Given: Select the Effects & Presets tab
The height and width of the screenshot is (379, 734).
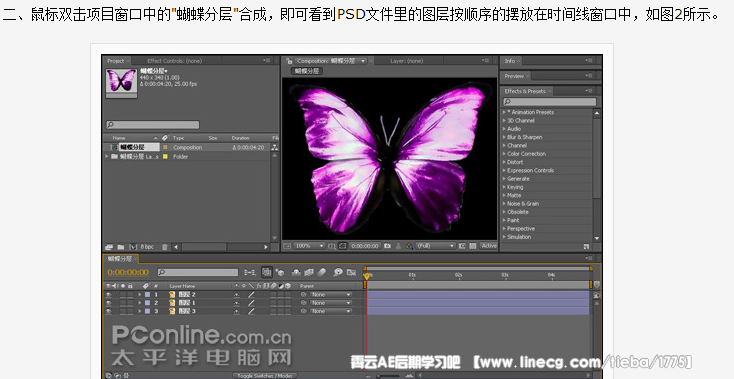Looking at the screenshot, I should point(525,91).
